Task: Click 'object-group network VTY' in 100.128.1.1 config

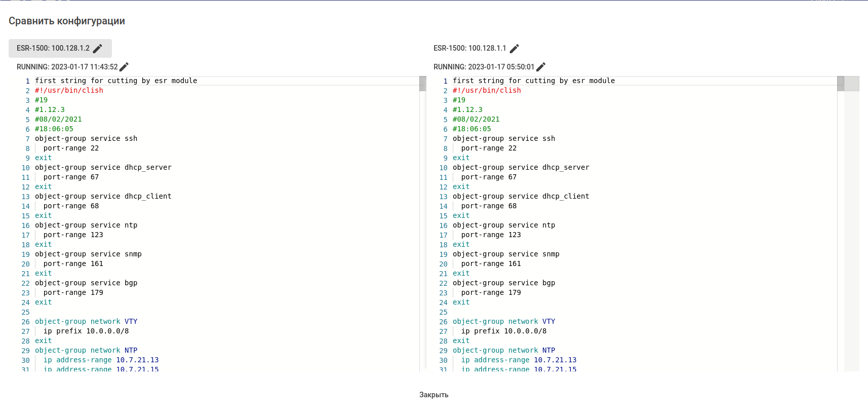Action: click(x=504, y=321)
